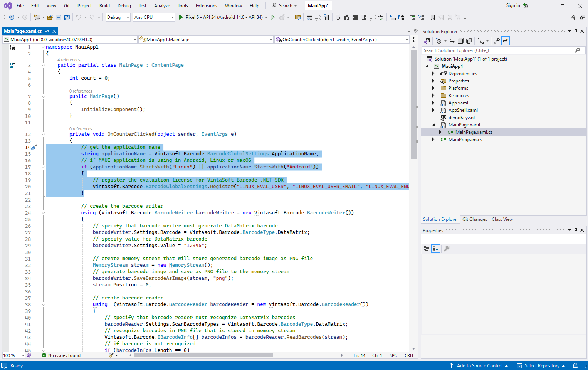Open Properties wrench icon in Solution Explorer
This screenshot has height=370, width=588.
pyautogui.click(x=497, y=41)
